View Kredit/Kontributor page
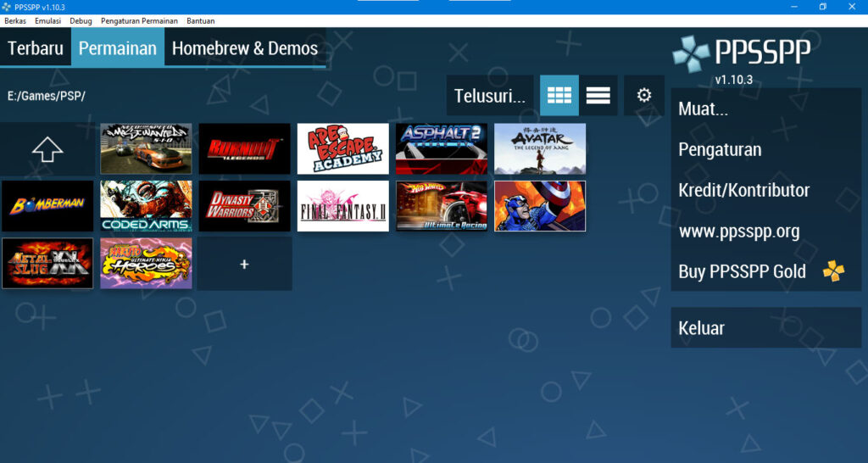The height and width of the screenshot is (463, 868). [x=766, y=190]
